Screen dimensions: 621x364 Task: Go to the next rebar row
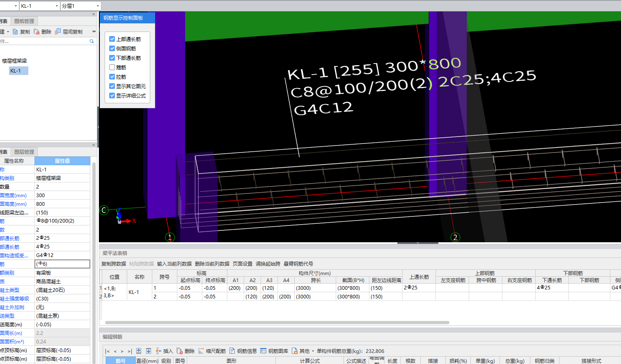pos(122,351)
